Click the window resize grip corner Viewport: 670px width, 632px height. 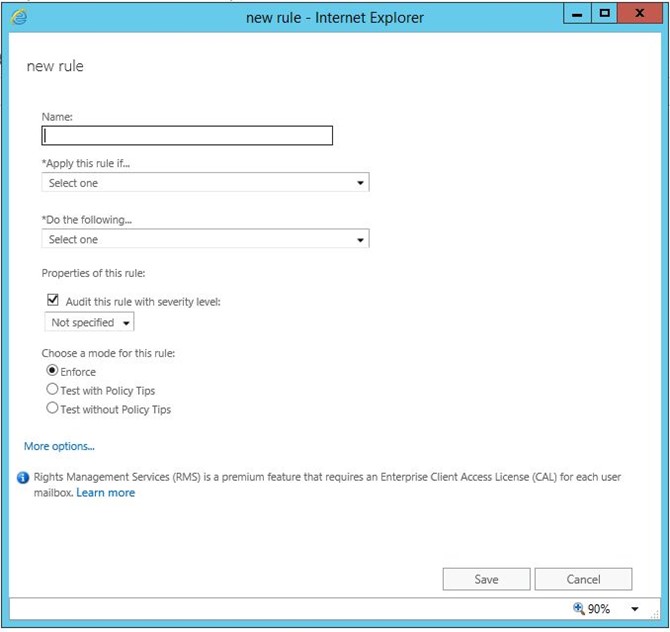pyautogui.click(x=655, y=614)
